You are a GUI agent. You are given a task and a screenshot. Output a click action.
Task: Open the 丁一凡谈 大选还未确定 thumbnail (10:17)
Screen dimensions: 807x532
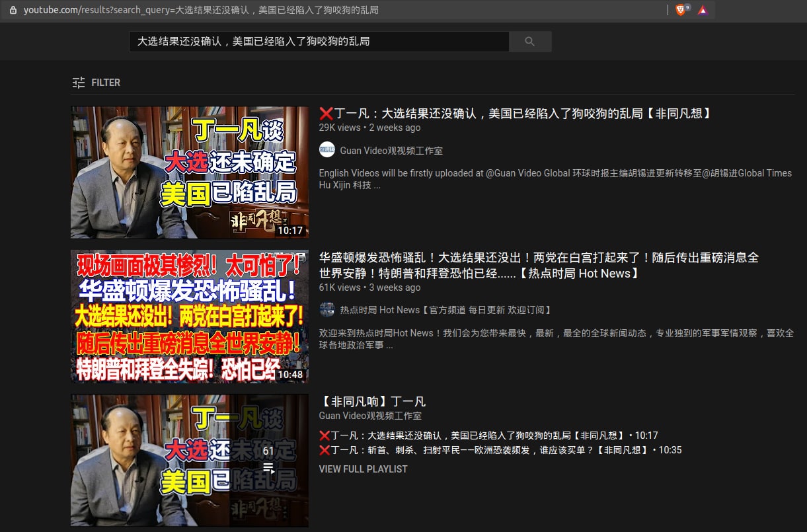tap(190, 172)
